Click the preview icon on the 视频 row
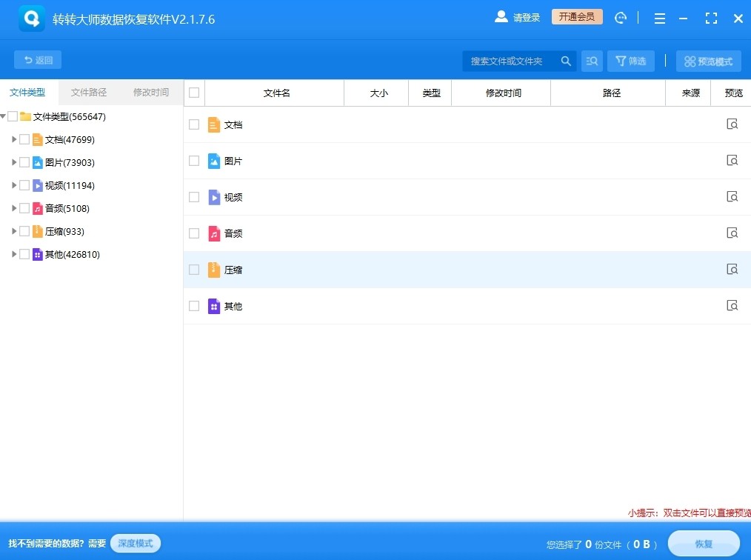 click(x=732, y=196)
